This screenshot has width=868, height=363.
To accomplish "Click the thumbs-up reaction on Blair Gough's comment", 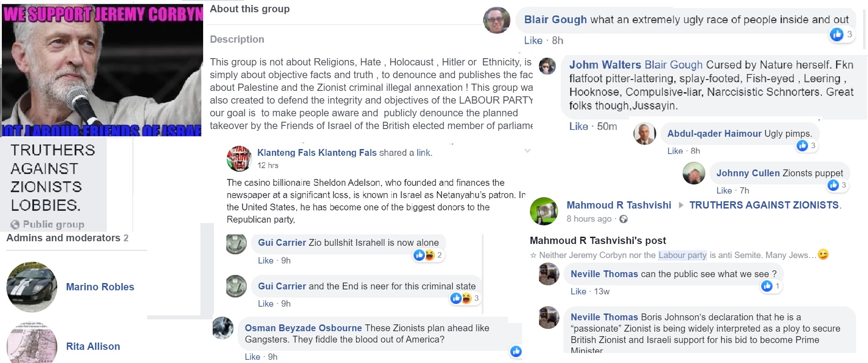I will click(836, 35).
